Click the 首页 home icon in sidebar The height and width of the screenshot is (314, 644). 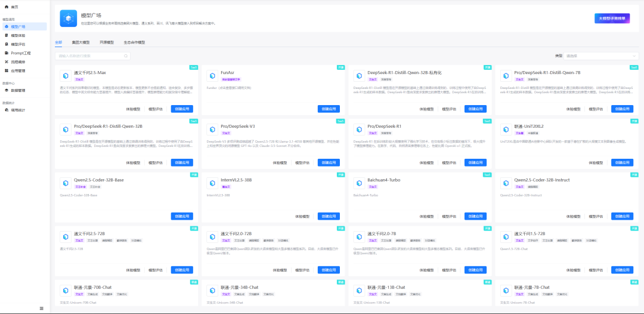pos(7,7)
